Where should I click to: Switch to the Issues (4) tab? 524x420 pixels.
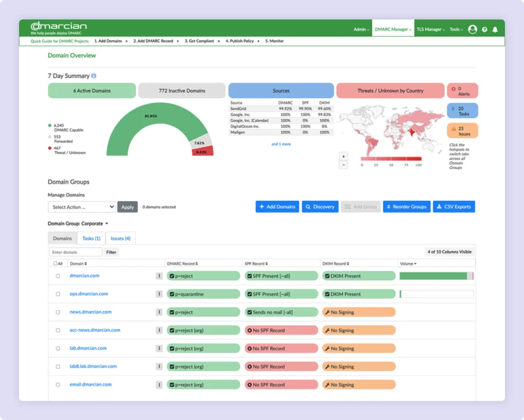120,238
